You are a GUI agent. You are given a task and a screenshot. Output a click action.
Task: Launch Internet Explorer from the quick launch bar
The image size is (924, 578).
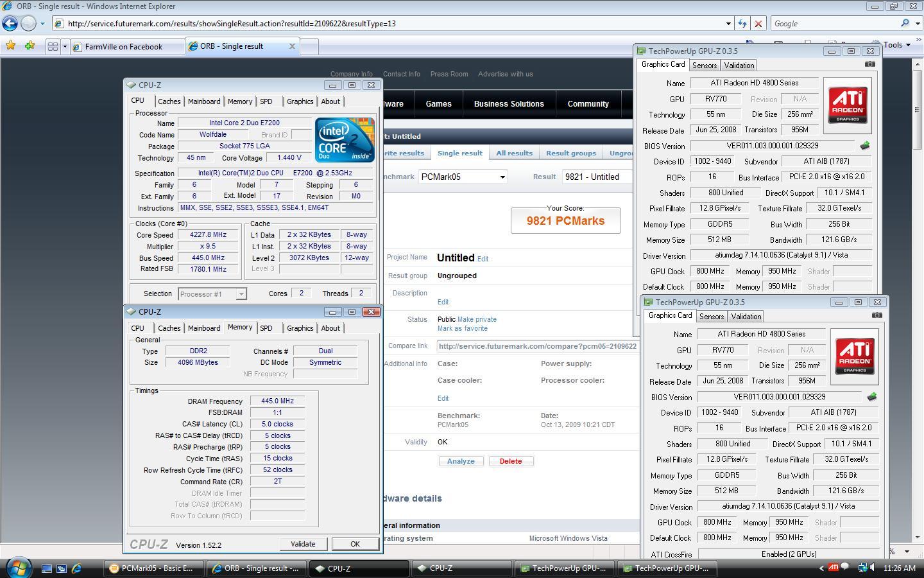pyautogui.click(x=76, y=568)
